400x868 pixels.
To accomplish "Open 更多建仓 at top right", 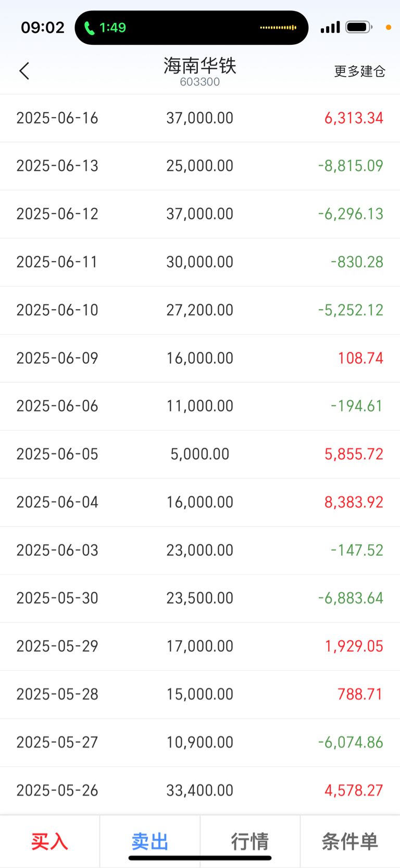I will tap(360, 71).
